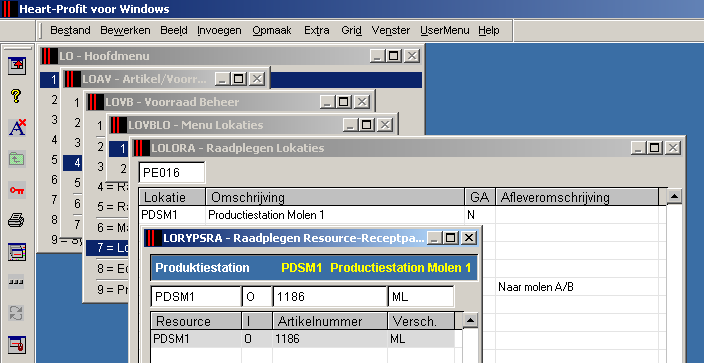Click the printer icon in left toolbar

pyautogui.click(x=17, y=221)
